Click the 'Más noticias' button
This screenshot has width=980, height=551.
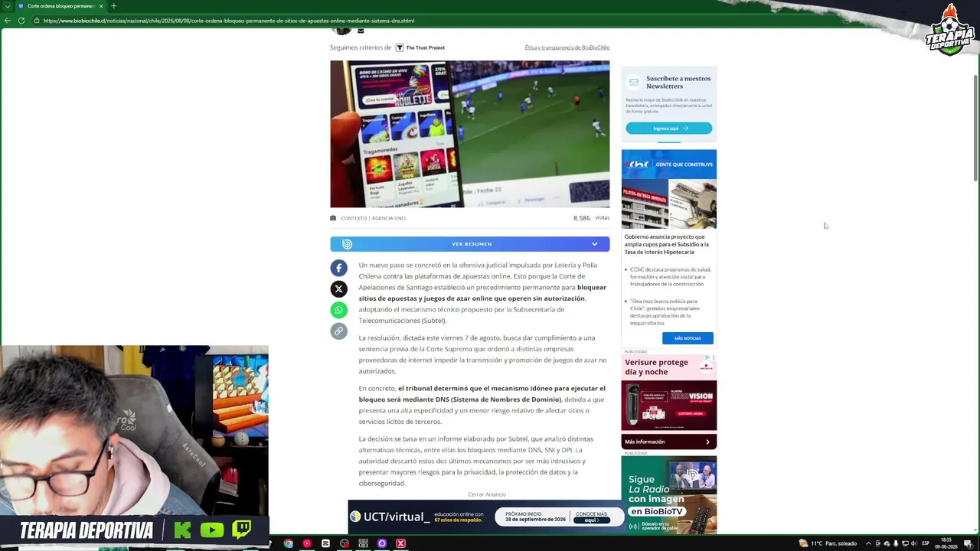tap(688, 338)
